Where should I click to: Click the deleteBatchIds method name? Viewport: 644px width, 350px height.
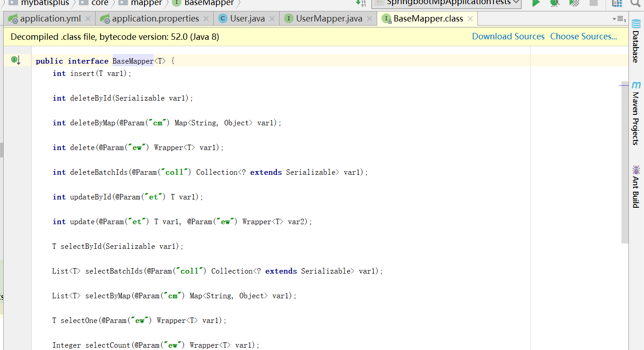click(x=99, y=172)
